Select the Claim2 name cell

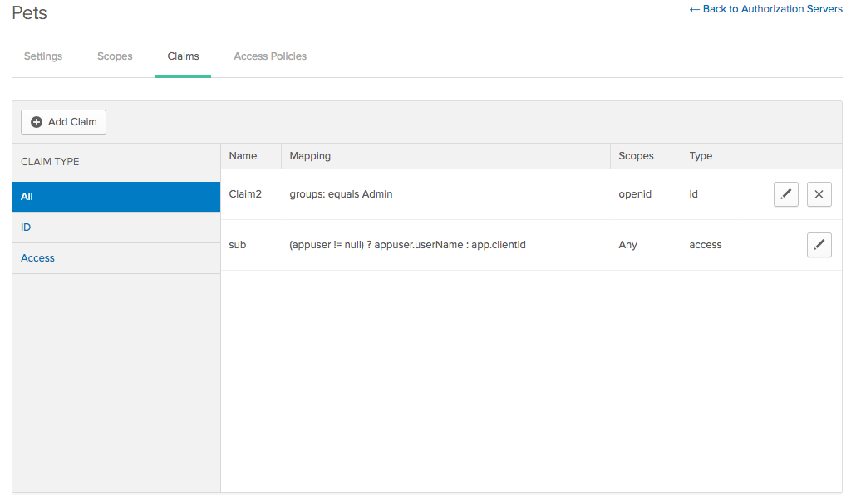245,194
